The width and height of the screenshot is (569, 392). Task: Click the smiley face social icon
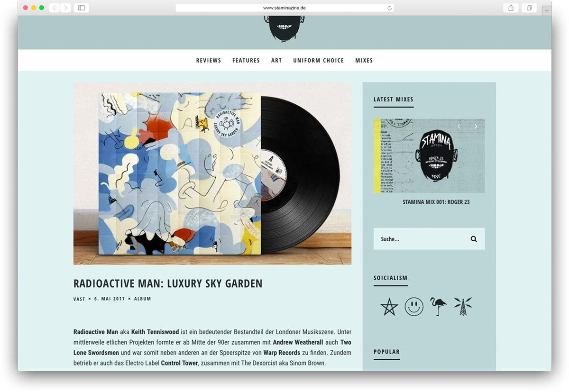point(414,307)
